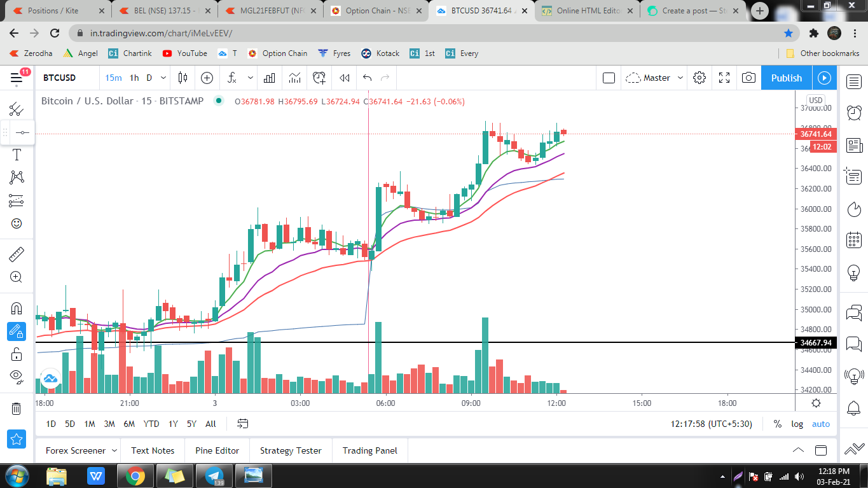The height and width of the screenshot is (488, 868).
Task: Select the trend line drawing tool
Action: [17, 109]
